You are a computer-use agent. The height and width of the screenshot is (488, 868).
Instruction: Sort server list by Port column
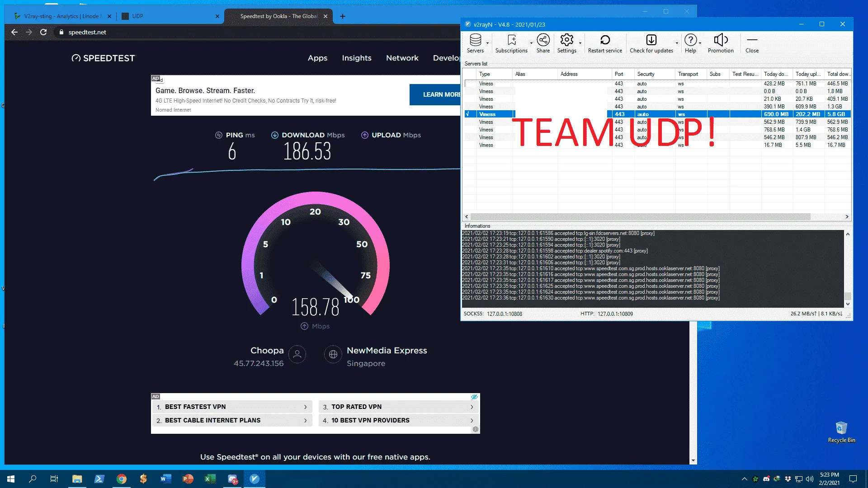(x=623, y=74)
